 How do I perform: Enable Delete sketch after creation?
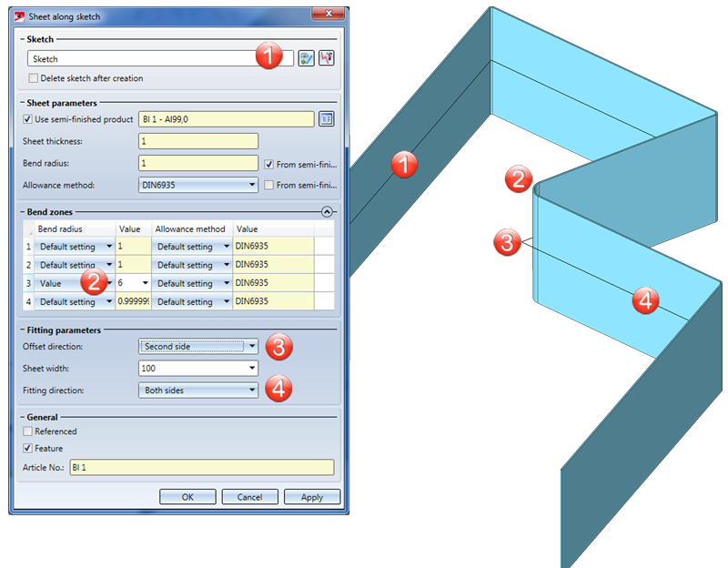click(34, 78)
